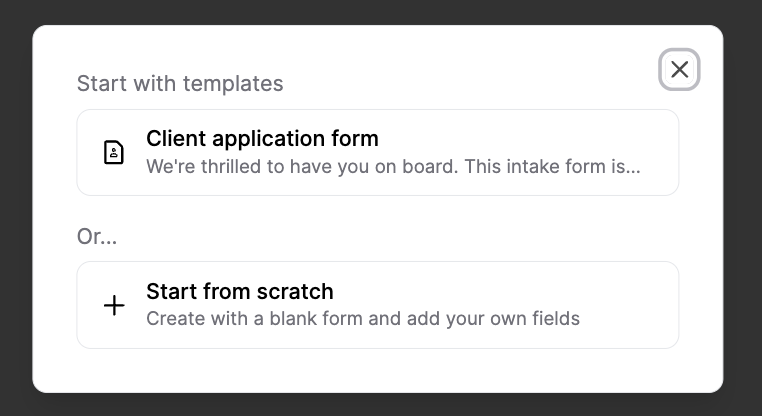This screenshot has width=762, height=416.
Task: Choose Start from scratch option
Action: pos(377,305)
